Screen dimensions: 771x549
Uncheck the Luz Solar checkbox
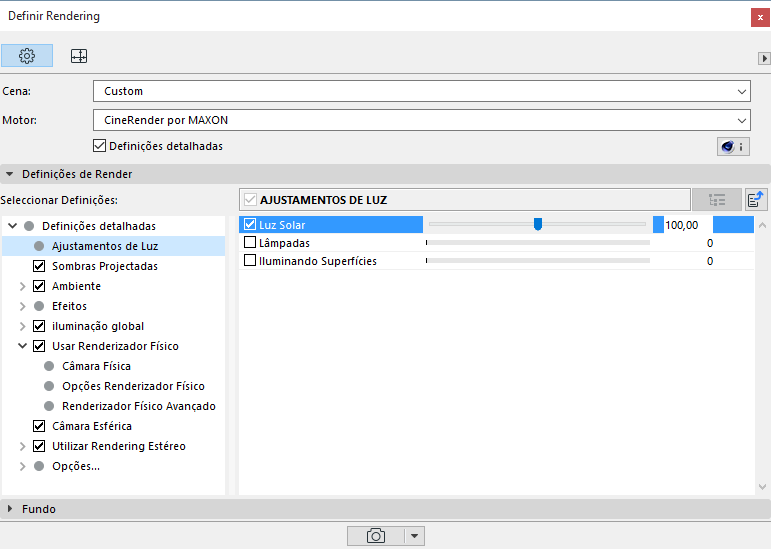click(x=250, y=225)
